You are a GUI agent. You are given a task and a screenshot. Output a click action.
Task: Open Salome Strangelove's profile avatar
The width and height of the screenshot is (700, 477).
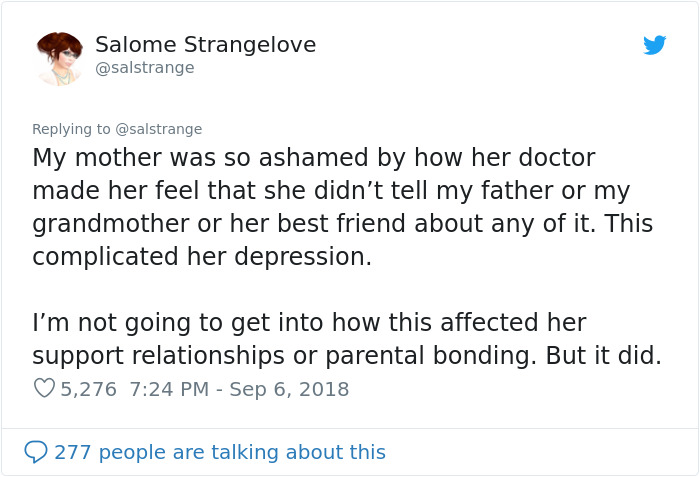point(59,58)
